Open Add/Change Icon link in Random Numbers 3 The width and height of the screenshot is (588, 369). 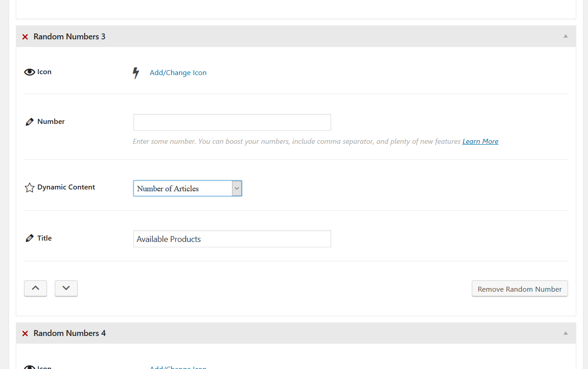178,73
